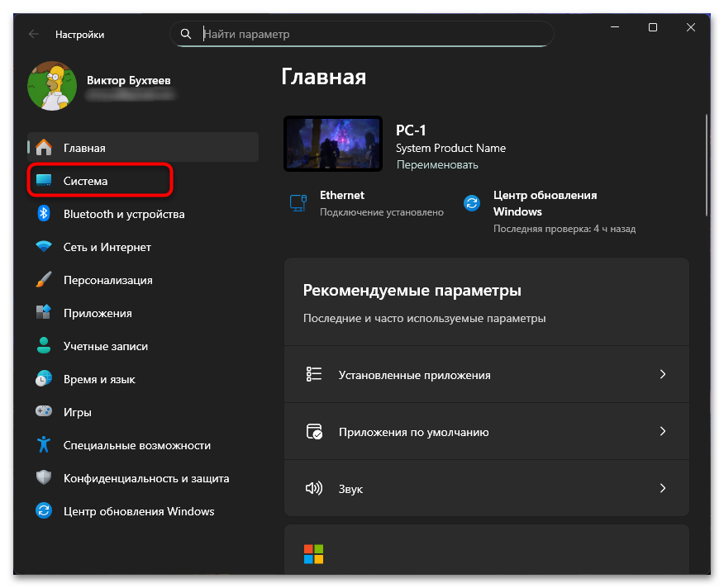Screen dimensions: 724x588
Task: Click the Home house icon in sidebar
Action: (x=44, y=148)
